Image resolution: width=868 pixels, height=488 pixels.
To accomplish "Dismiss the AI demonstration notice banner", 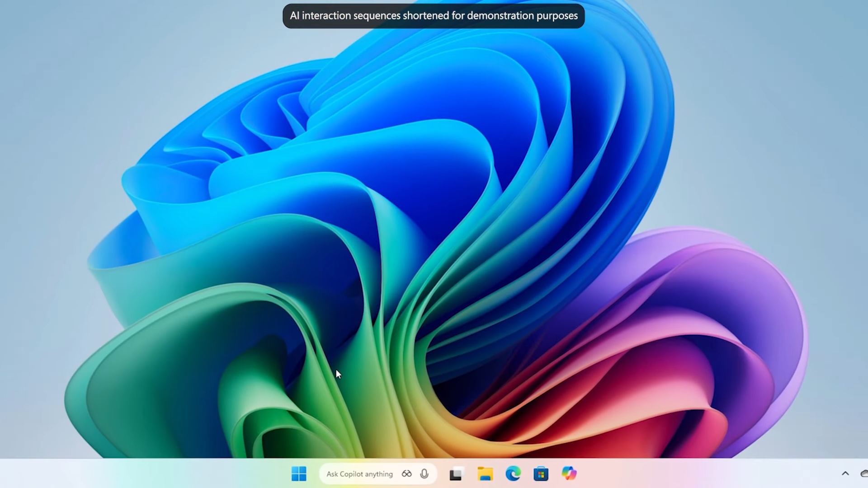I will (433, 15).
